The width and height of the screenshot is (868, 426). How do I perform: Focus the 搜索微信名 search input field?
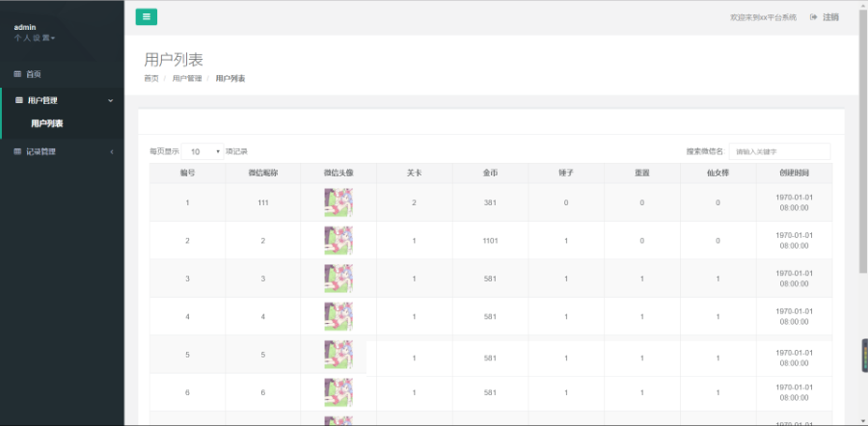(779, 151)
